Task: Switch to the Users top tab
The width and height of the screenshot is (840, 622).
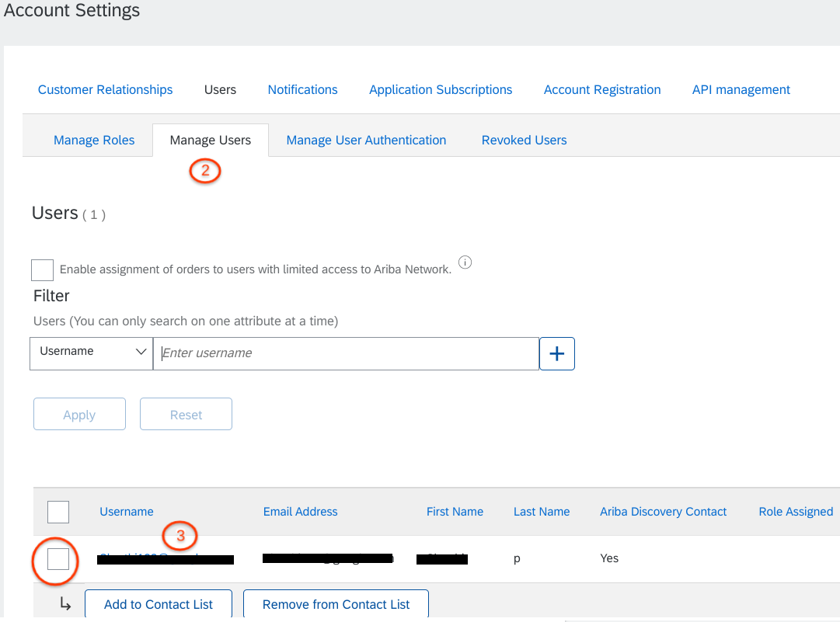Action: tap(220, 89)
